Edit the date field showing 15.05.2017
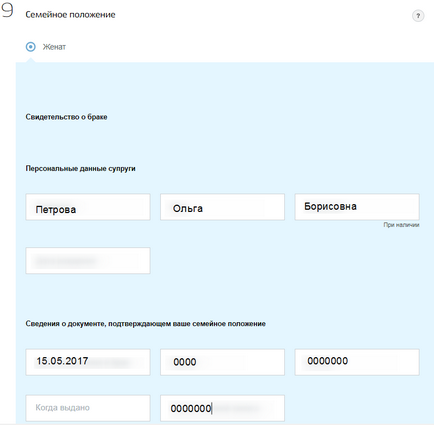 (88, 362)
